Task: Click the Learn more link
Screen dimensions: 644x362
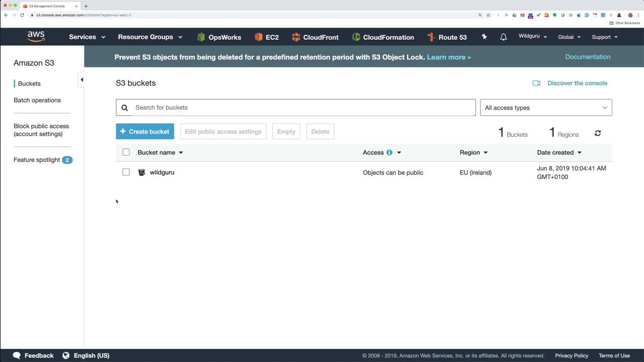Action: 449,57
